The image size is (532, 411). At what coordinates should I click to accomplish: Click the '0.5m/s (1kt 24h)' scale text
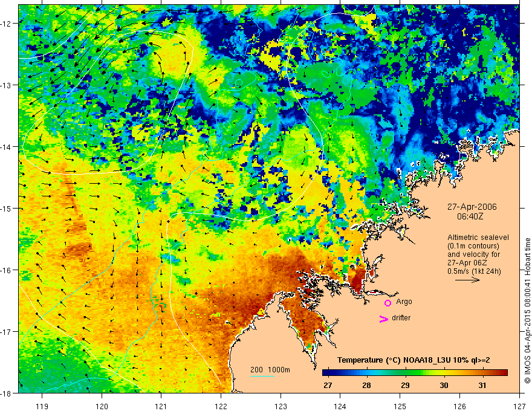click(x=474, y=271)
